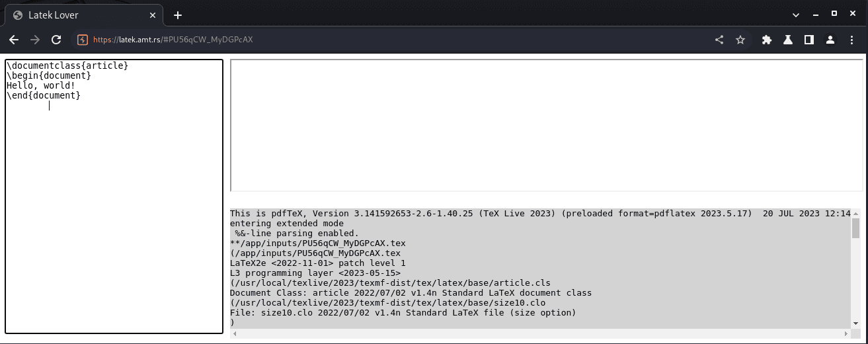Viewport: 868px width, 344px height.
Task: Toggle the browser side panel
Action: (x=809, y=40)
